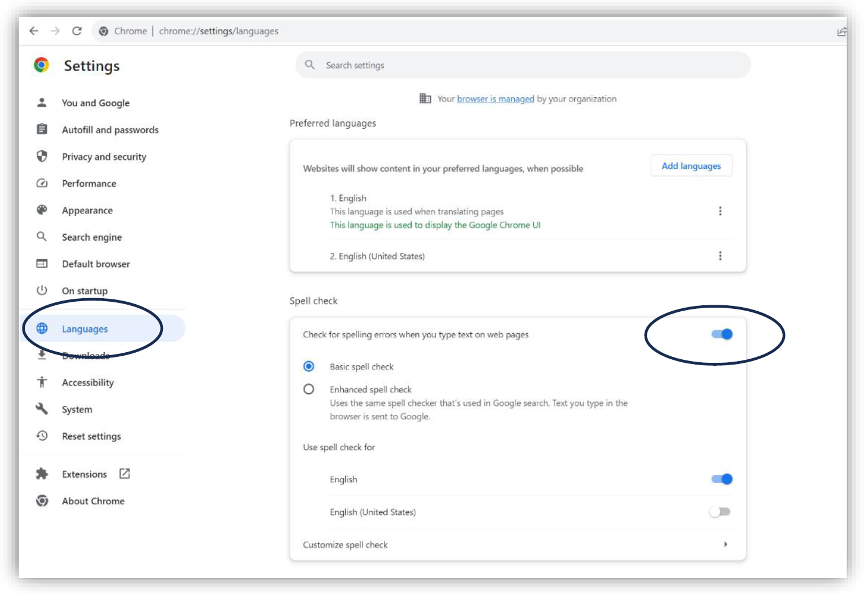Click the Appearance palette icon

[42, 210]
